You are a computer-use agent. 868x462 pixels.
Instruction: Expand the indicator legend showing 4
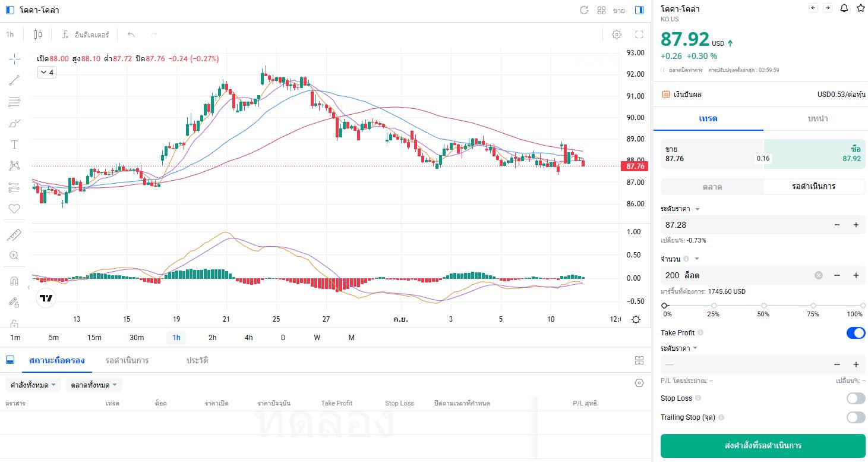coord(46,73)
